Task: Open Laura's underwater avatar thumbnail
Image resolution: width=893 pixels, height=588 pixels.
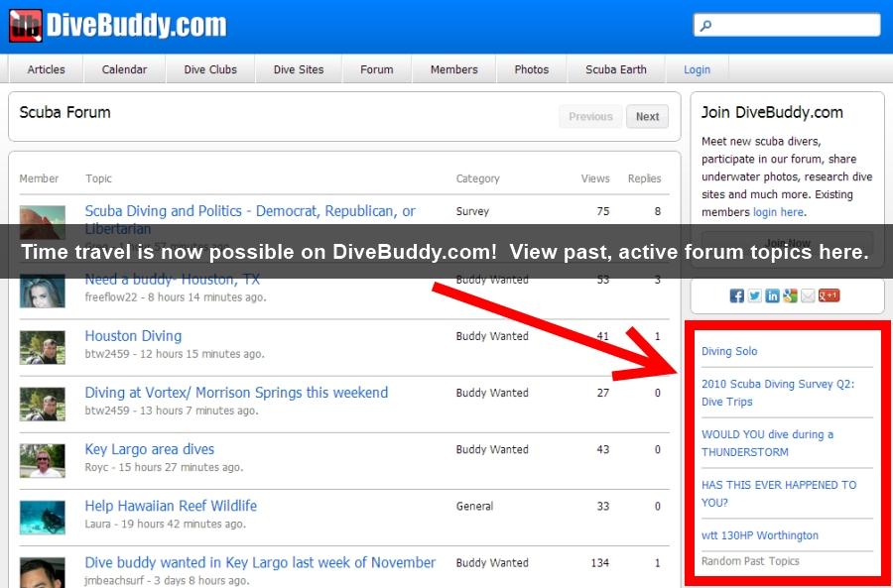Action: (x=42, y=518)
